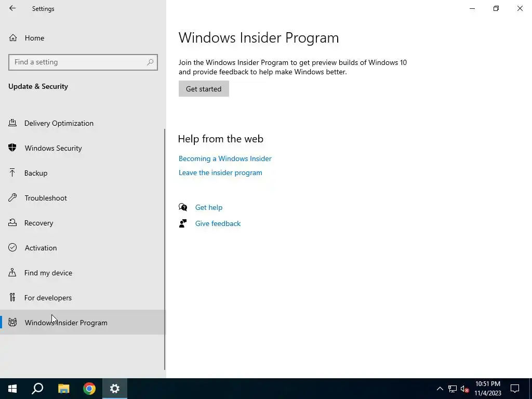Screen dimensions: 532x399
Task: Open the network status tray icon
Action: click(453, 389)
